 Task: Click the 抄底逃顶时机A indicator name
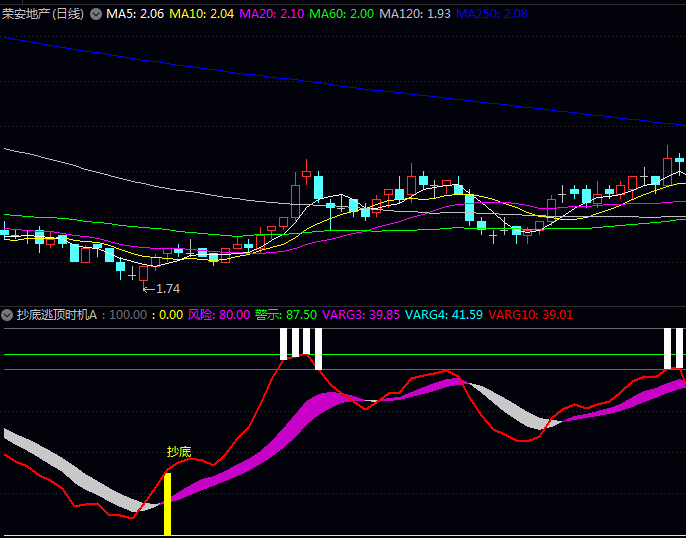pos(56,314)
